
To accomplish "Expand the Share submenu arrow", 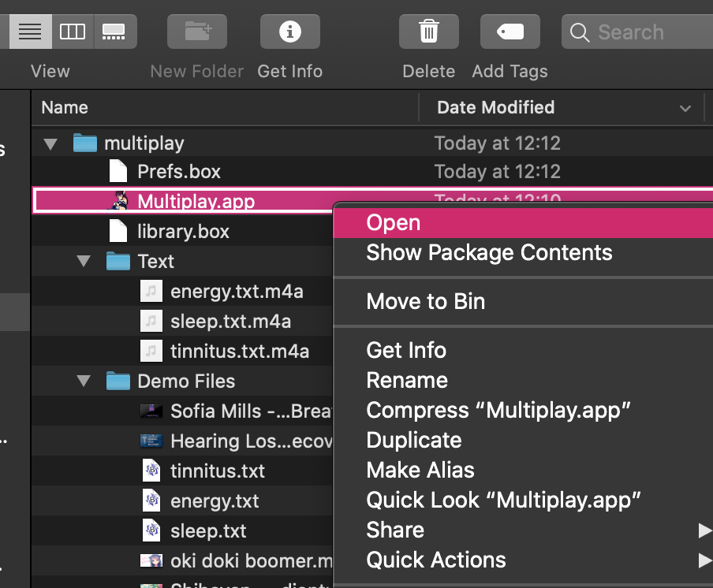I will coord(705,530).
